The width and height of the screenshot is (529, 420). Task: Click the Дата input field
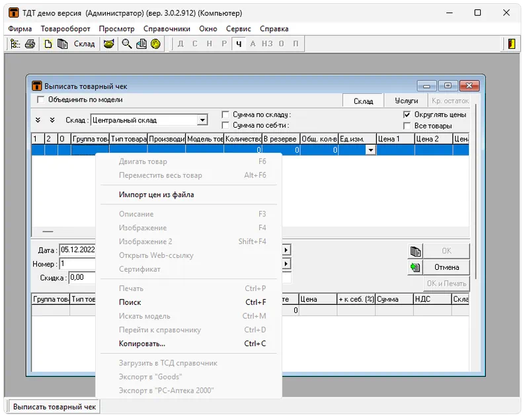pos(78,249)
